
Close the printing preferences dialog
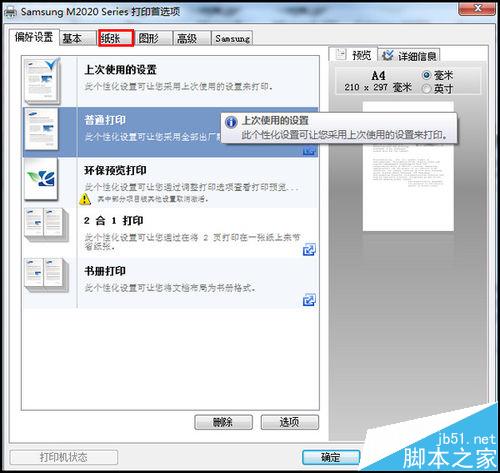(477, 8)
